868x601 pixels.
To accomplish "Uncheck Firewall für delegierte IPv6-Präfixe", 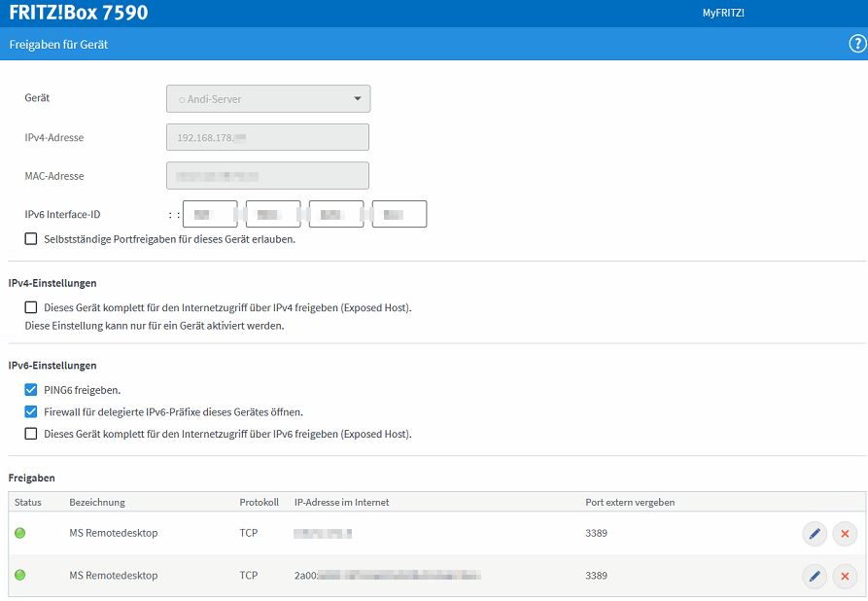I will click(31, 412).
